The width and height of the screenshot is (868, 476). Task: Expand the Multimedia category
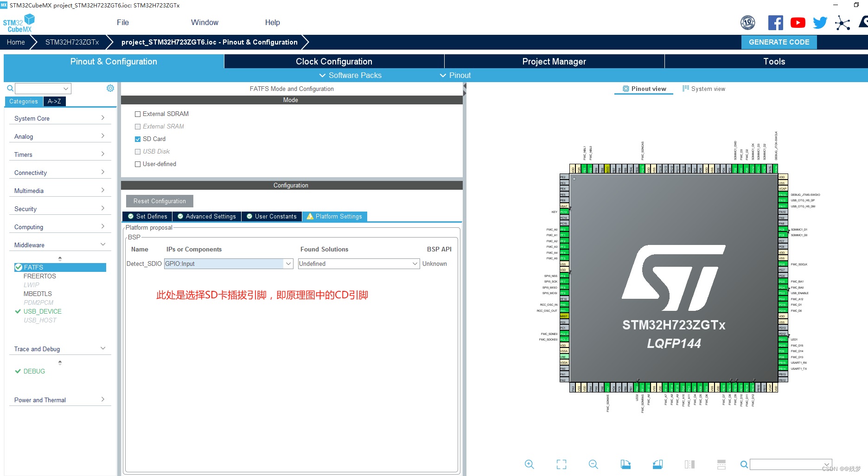(60, 191)
